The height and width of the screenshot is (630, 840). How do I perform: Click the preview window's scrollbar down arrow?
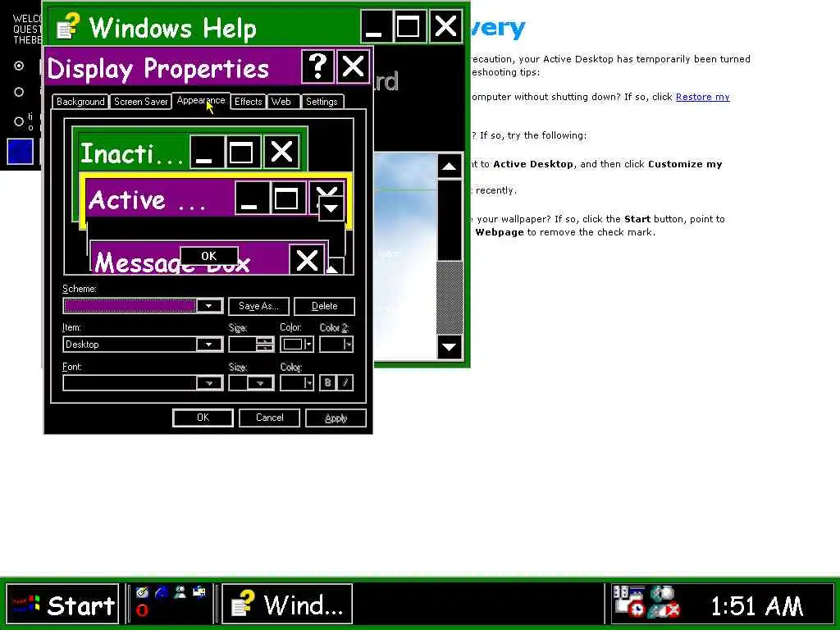coord(331,208)
